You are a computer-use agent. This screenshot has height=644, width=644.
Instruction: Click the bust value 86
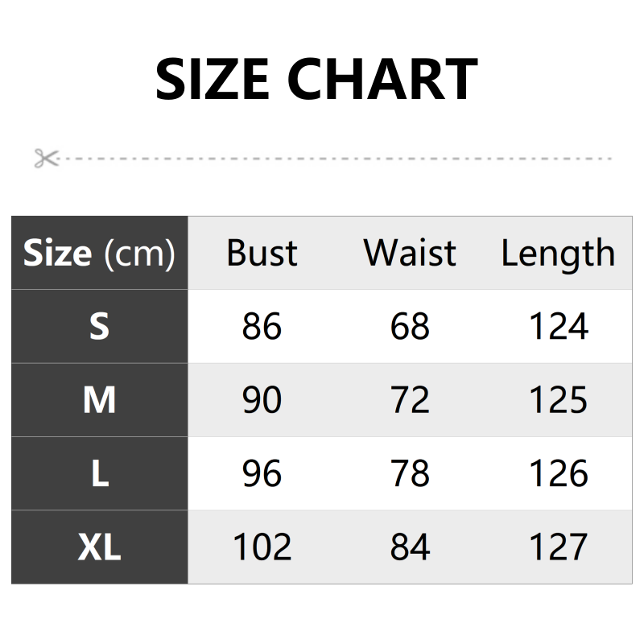[x=262, y=327]
